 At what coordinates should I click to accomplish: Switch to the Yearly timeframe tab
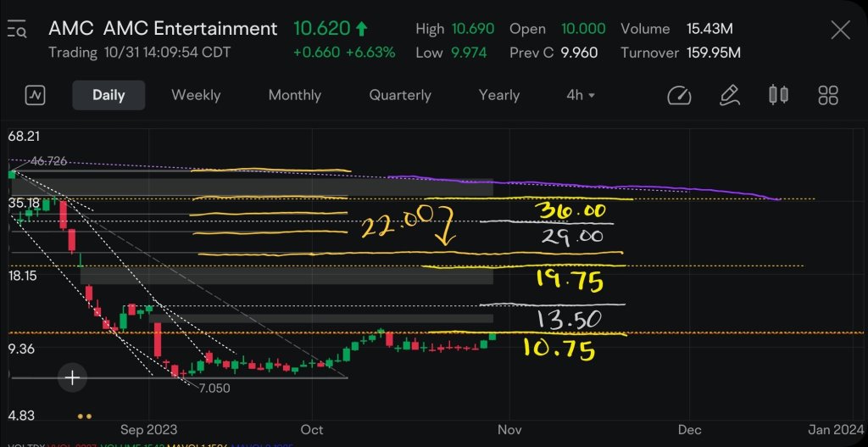click(x=498, y=95)
